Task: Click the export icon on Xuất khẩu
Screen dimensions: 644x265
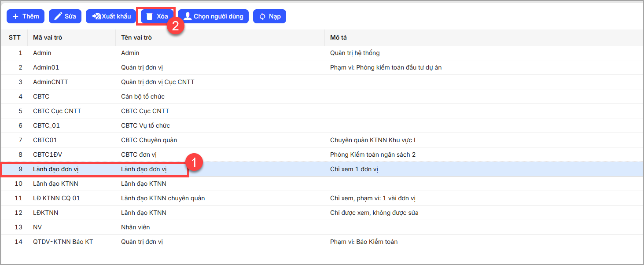Action: [96, 16]
